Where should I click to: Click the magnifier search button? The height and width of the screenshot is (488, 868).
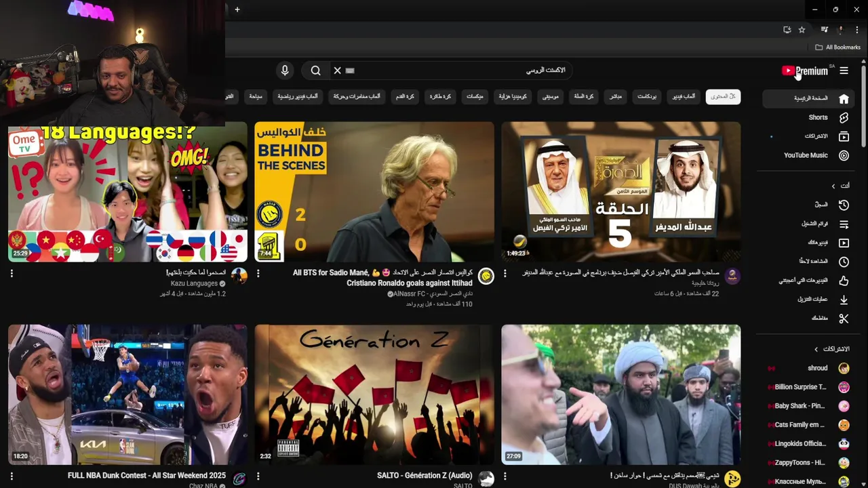pos(316,70)
